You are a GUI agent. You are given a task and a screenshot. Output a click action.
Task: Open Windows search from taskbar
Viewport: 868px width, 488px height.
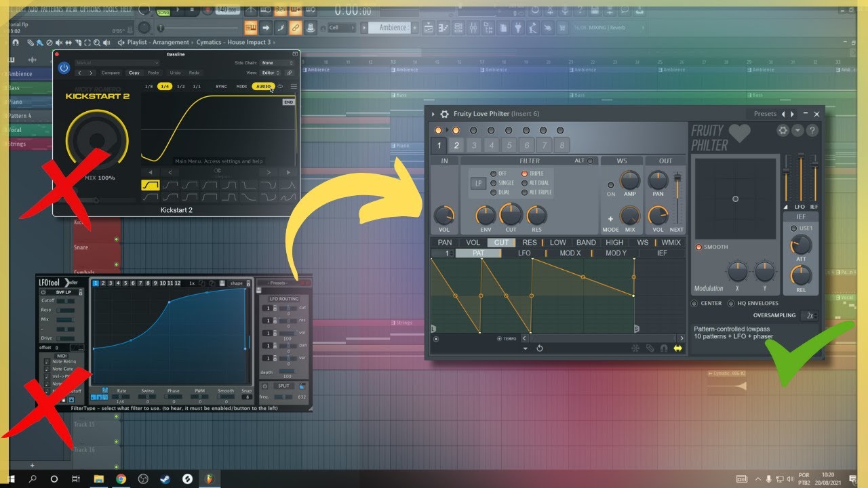[x=33, y=479]
